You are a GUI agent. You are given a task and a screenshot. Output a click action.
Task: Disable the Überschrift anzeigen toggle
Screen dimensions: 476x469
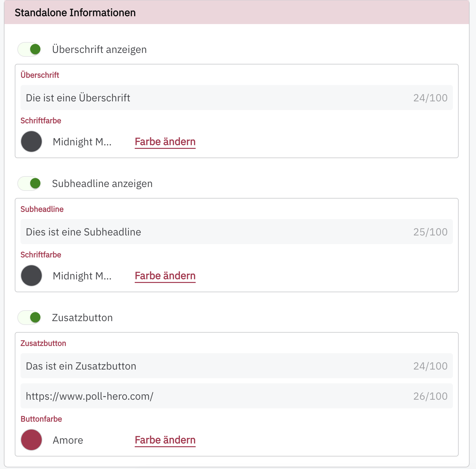29,49
